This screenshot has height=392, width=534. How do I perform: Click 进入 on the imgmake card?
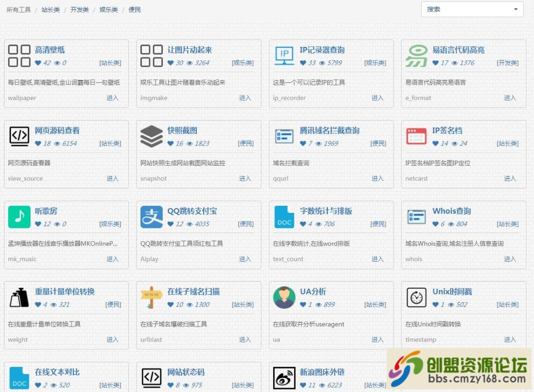pos(245,98)
